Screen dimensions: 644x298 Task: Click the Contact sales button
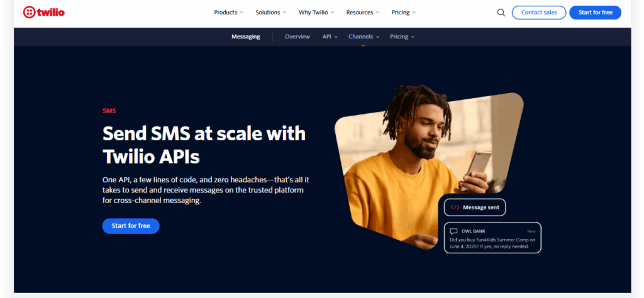[x=539, y=13]
